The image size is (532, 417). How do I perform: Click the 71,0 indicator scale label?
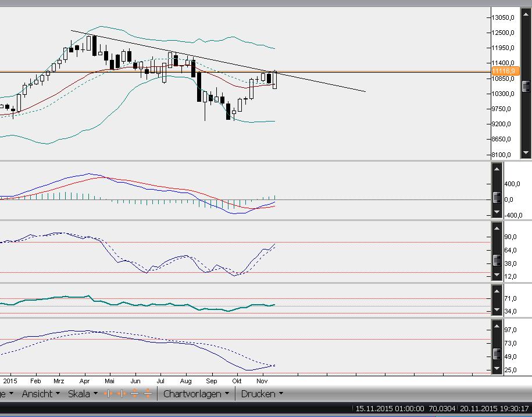pos(510,298)
